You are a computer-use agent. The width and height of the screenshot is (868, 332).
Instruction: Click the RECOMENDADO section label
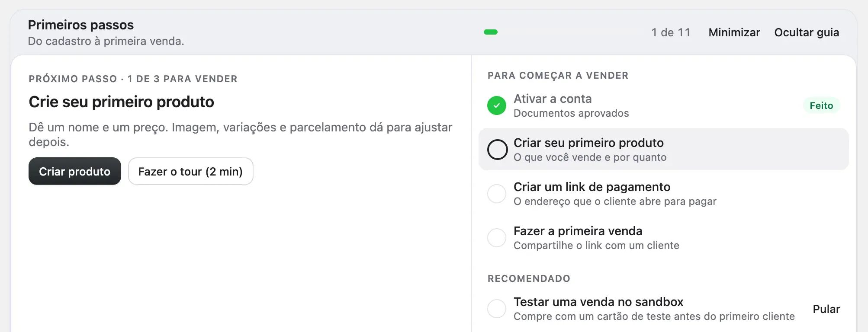[x=529, y=278]
